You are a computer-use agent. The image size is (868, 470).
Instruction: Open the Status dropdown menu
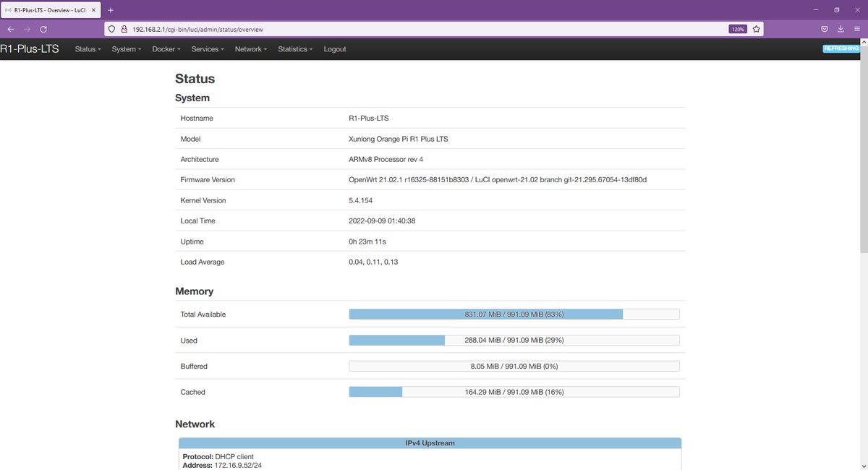(x=88, y=49)
